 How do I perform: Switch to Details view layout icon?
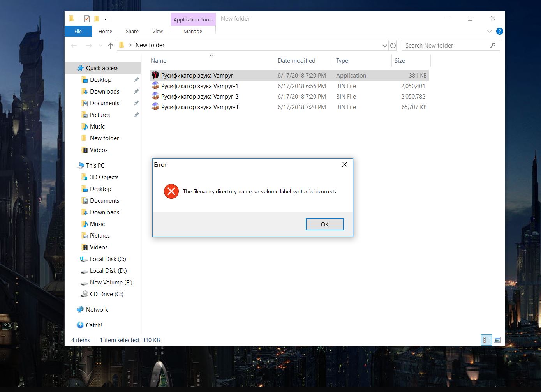click(486, 340)
